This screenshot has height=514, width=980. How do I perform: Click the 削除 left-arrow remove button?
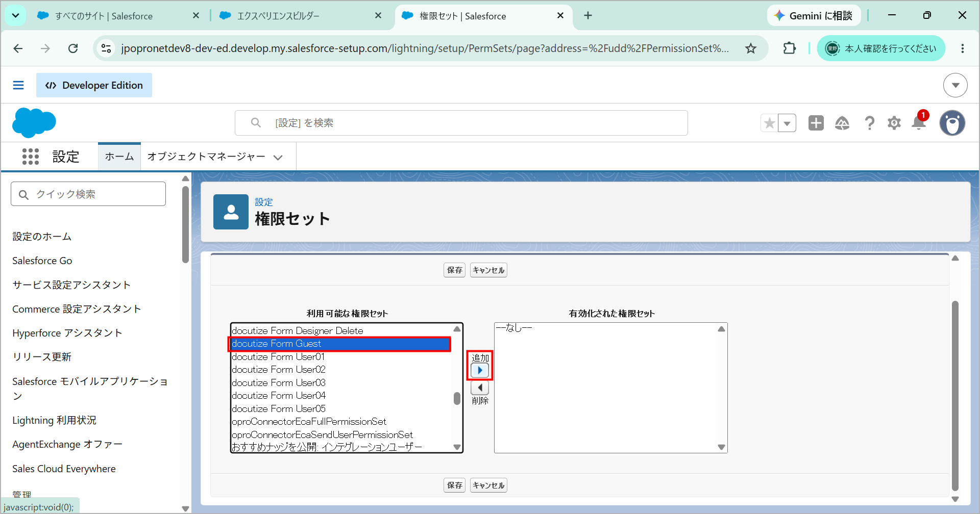(x=480, y=388)
